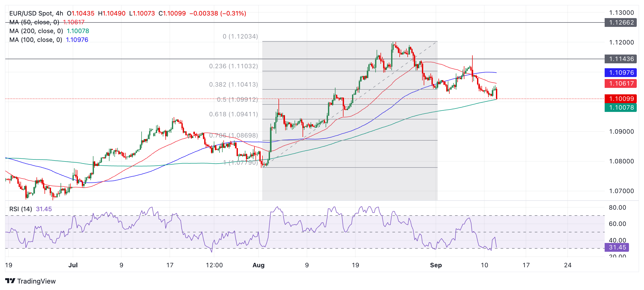This screenshot has width=644, height=290.
Task: Click the purple RSI 31.45 value label
Action: pos(617,247)
